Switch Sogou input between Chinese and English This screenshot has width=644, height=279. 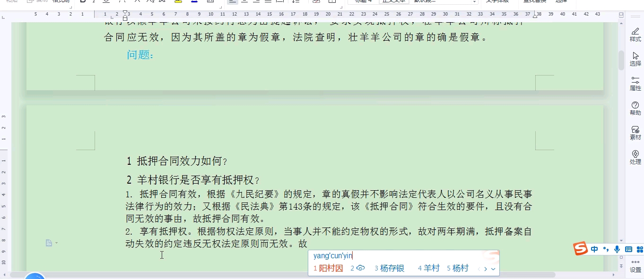[594, 249]
